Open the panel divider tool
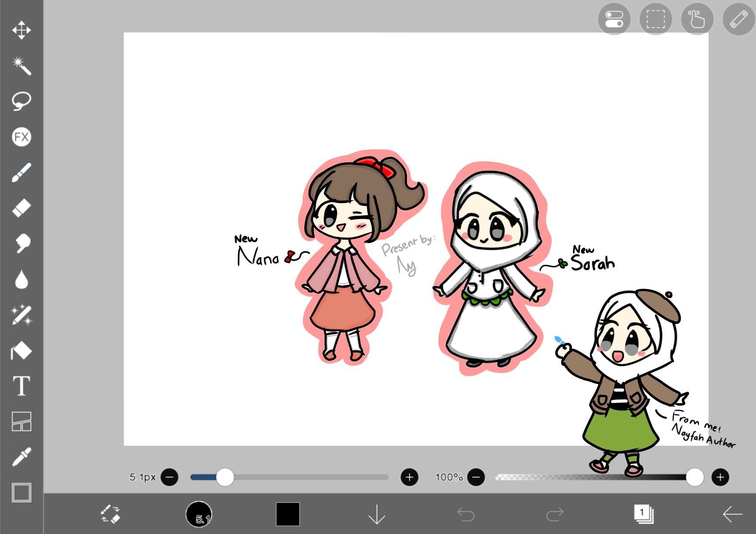Image resolution: width=756 pixels, height=534 pixels. click(x=22, y=423)
